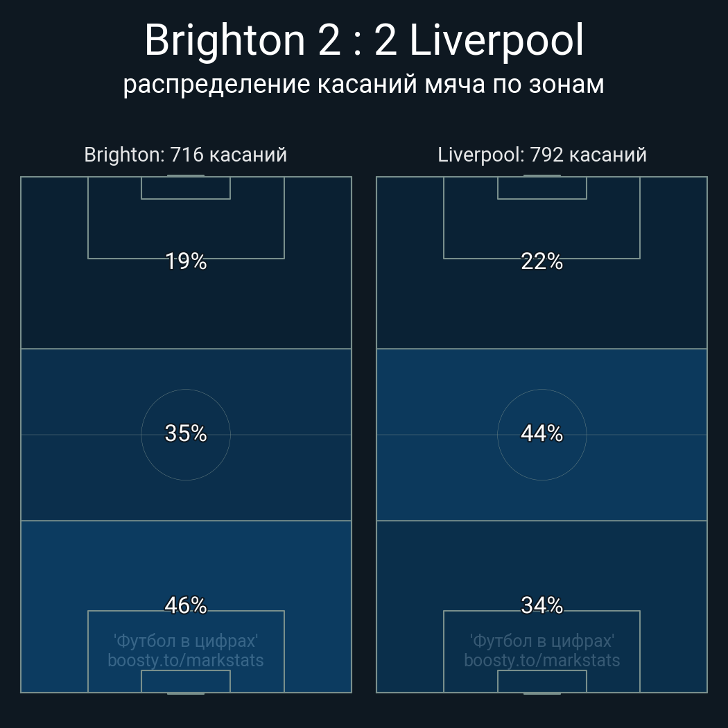Click the bottom six-yard box on Liverpool pitch
The image size is (728, 728).
(542, 682)
